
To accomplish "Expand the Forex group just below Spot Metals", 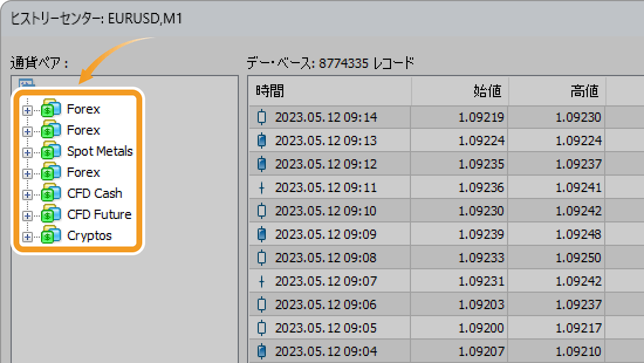I will point(28,174).
